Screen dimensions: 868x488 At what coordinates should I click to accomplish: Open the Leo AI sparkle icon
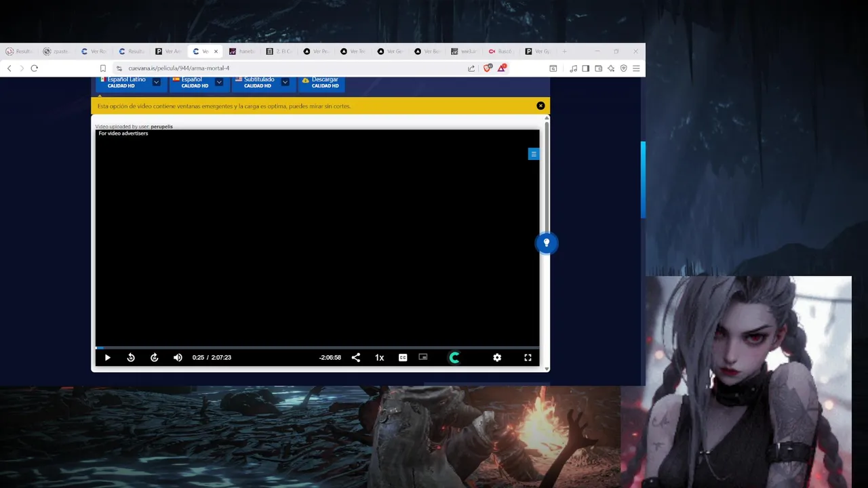pos(611,68)
